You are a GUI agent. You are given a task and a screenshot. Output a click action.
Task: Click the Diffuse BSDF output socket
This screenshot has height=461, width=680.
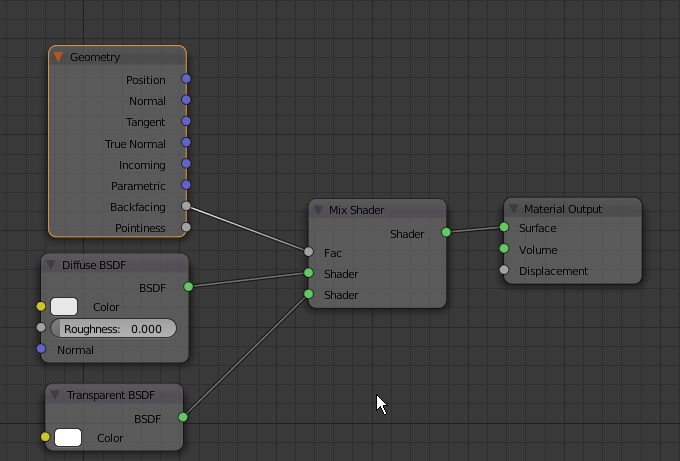[x=188, y=286]
